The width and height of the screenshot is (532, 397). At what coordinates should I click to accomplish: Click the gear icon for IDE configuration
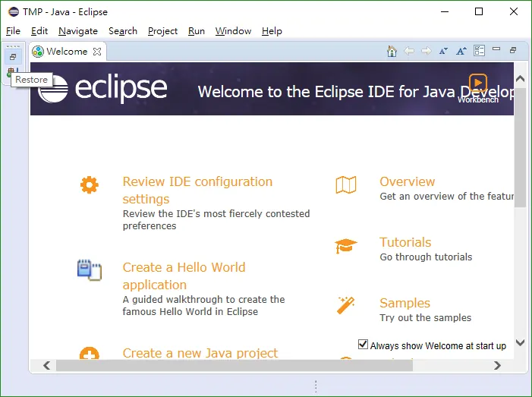coord(90,185)
